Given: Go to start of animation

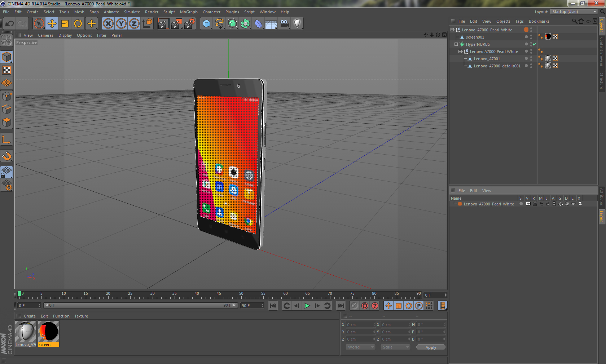Looking at the screenshot, I should 273,306.
